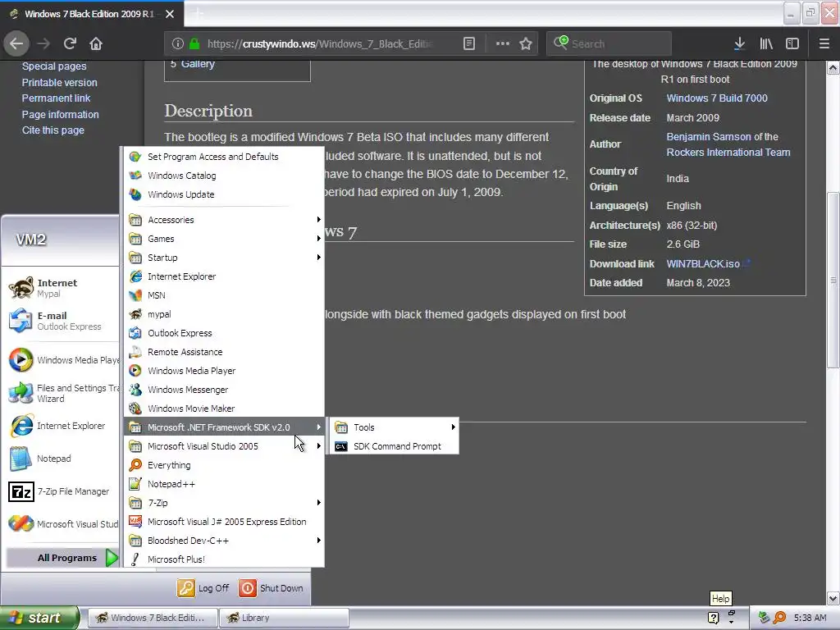This screenshot has width=840, height=630.
Task: Expand the Accessories submenu
Action: pos(223,220)
